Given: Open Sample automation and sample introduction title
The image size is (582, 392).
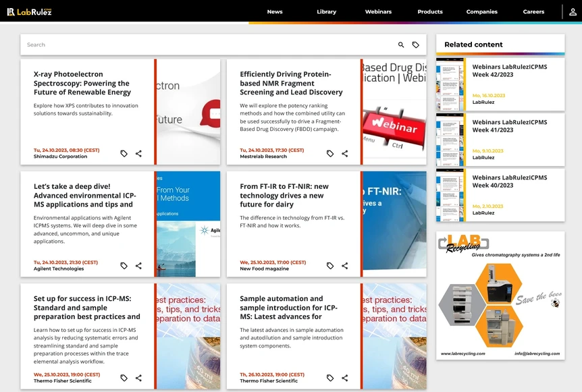Looking at the screenshot, I should pyautogui.click(x=288, y=308).
